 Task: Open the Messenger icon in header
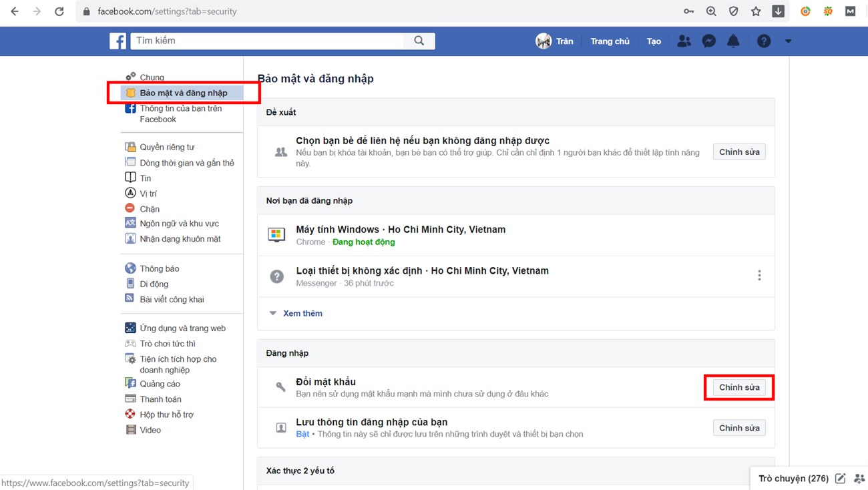click(x=709, y=41)
